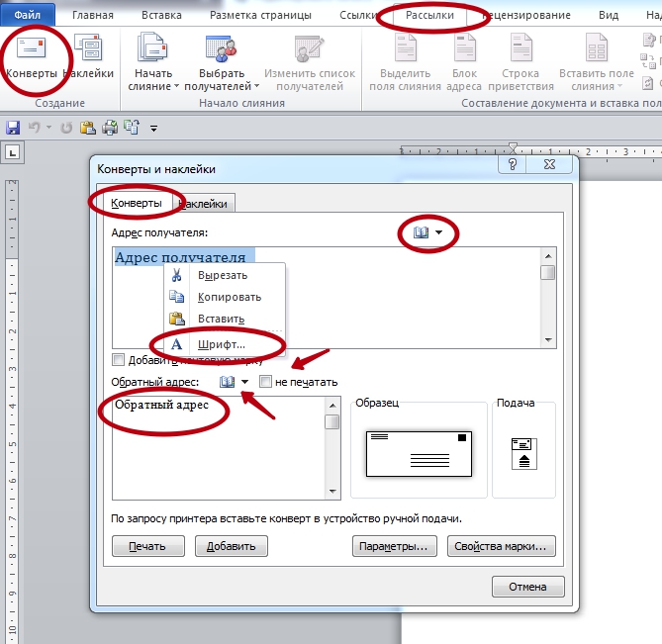Click the Параметры... button
The width and height of the screenshot is (662, 644).
[394, 546]
